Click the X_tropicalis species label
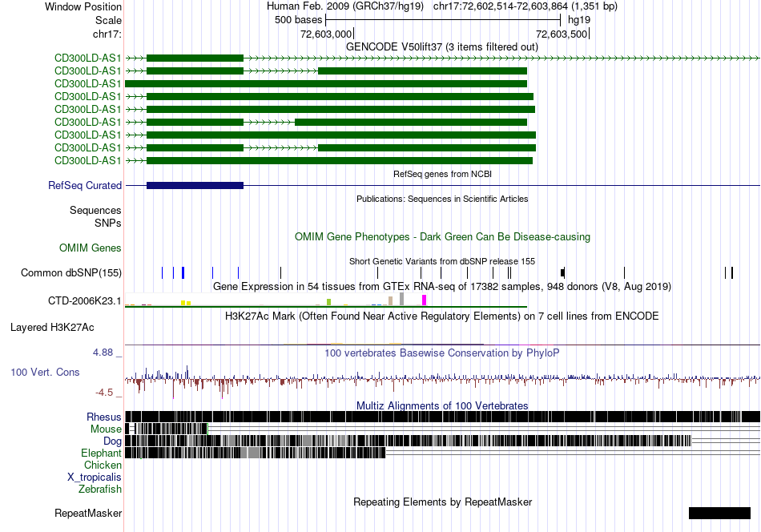 coord(95,478)
